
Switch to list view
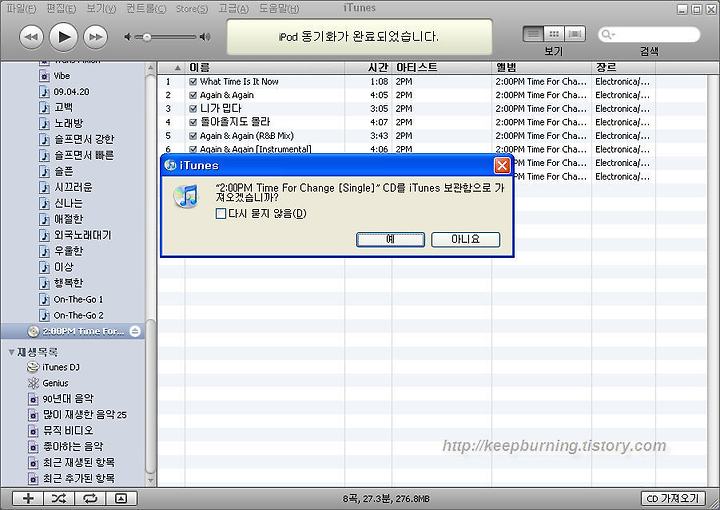point(533,34)
